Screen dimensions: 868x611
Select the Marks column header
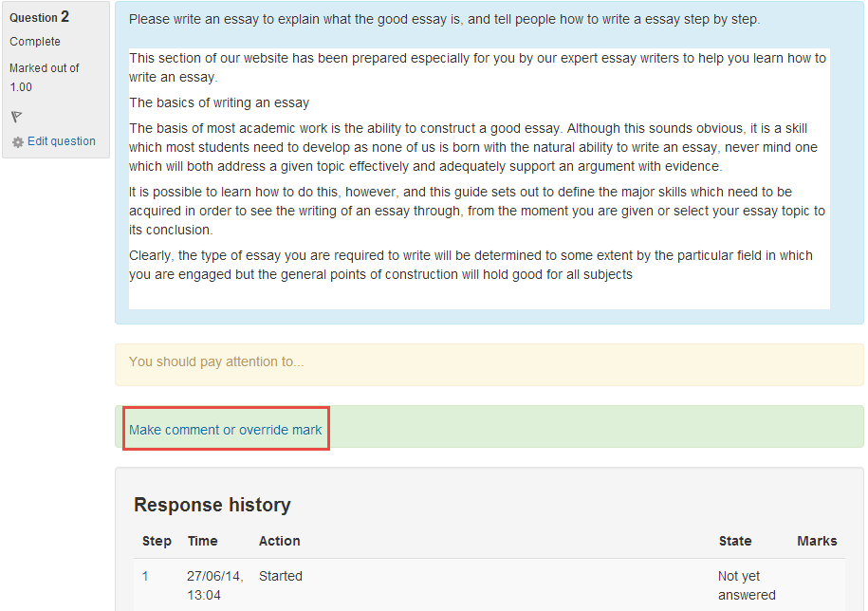coord(816,541)
